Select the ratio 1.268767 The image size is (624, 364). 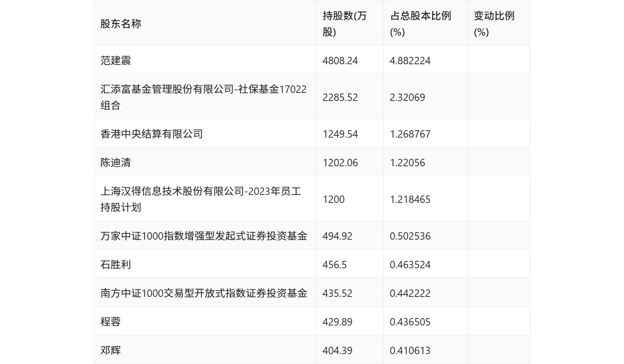410,134
